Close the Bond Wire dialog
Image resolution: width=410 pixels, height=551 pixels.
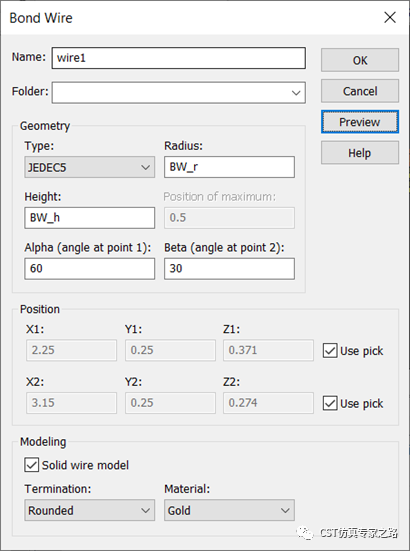[x=390, y=17]
